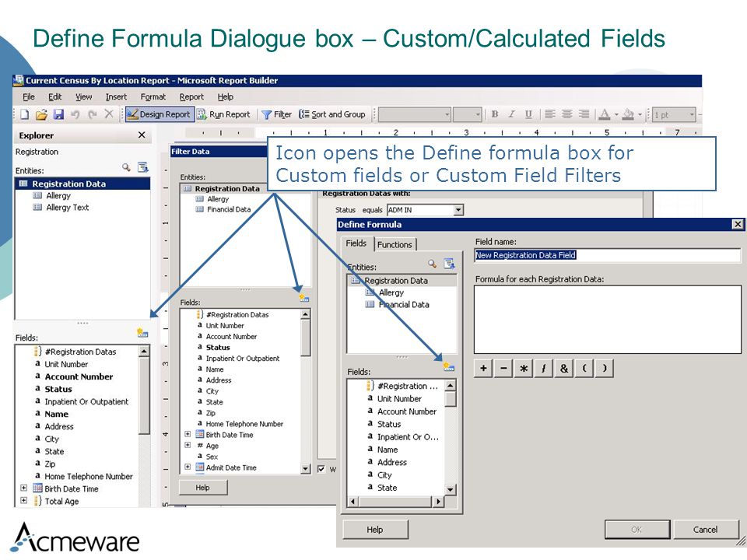This screenshot has height=560, width=747.
Task: Open the font size dropdown
Action: click(x=478, y=114)
